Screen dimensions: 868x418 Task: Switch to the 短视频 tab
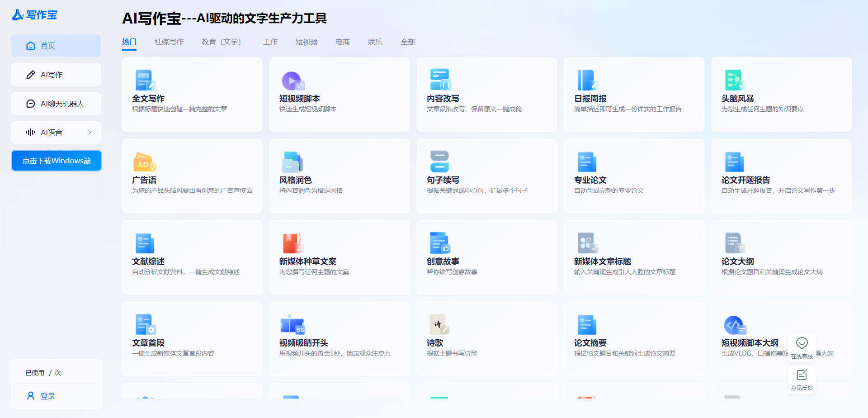tap(307, 42)
